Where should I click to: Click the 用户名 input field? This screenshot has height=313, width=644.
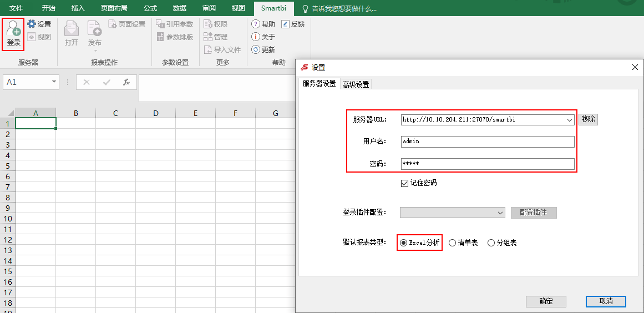point(488,142)
